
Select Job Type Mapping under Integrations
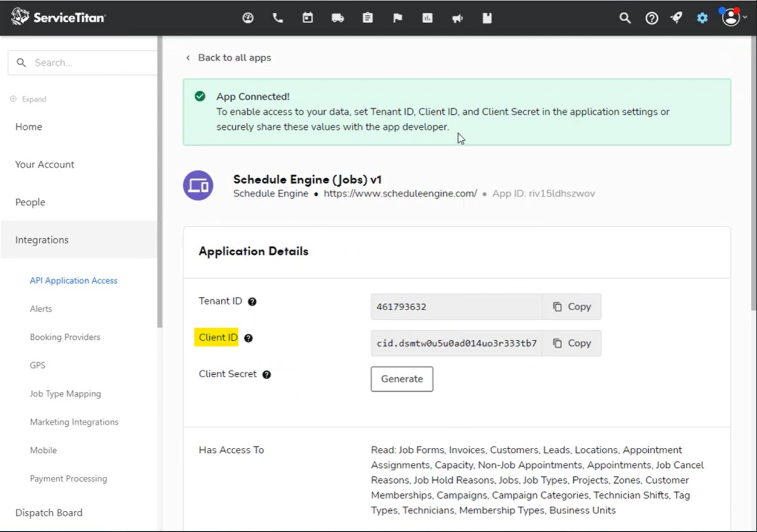pos(65,394)
